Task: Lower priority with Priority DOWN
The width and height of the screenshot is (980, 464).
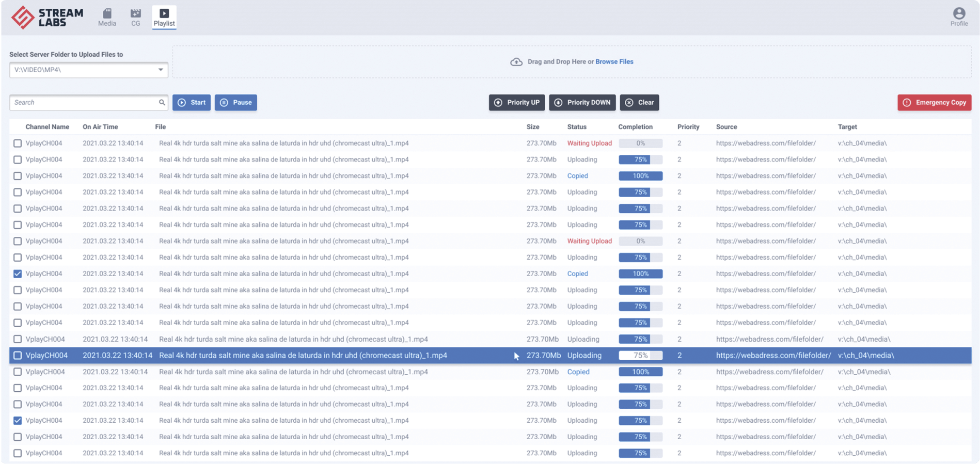Action: point(582,103)
